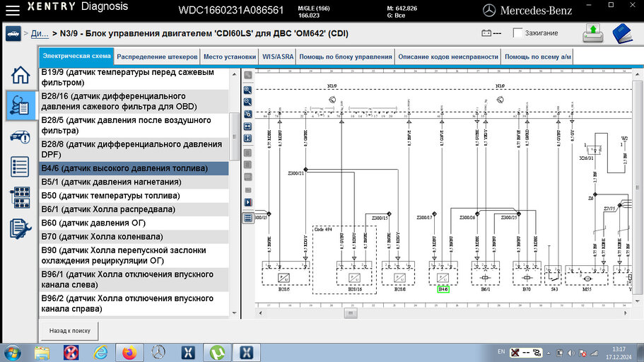Click the volume speaker tray icon
Viewport: 644px width, 362px height.
tap(571, 353)
